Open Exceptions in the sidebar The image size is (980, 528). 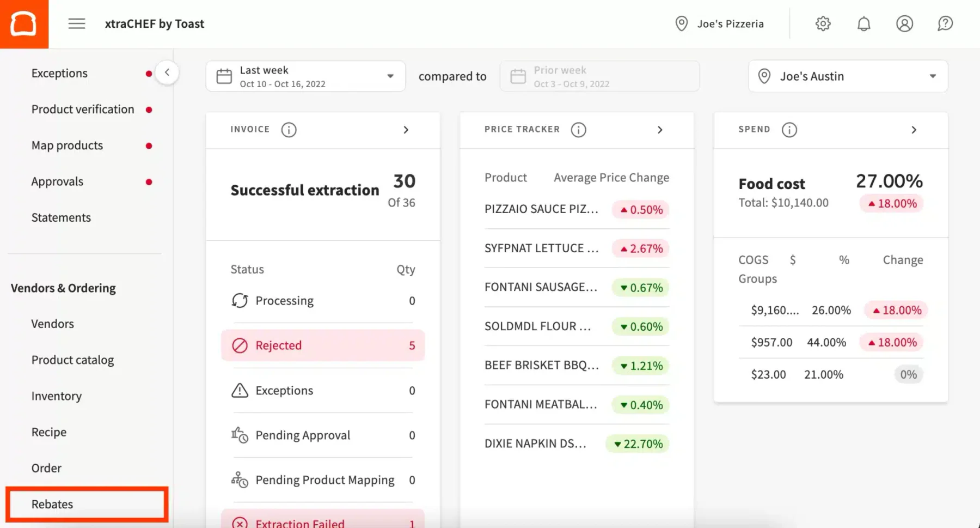click(x=59, y=73)
